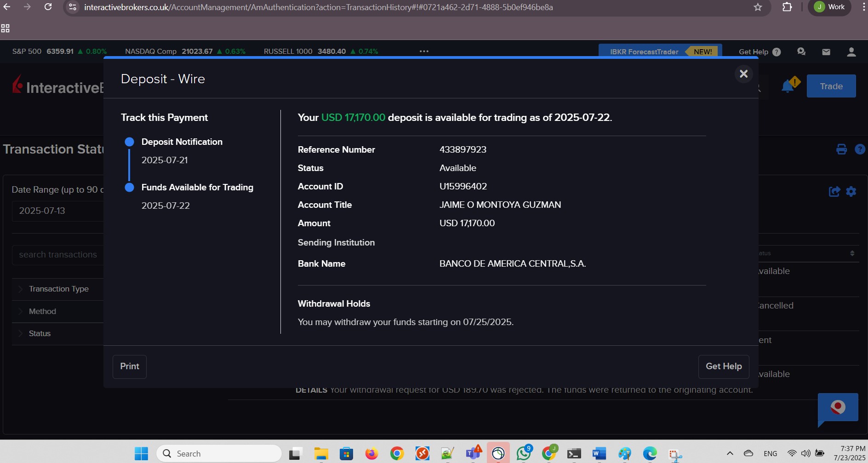The height and width of the screenshot is (463, 868).
Task: Click the address bar URL
Action: point(318,7)
